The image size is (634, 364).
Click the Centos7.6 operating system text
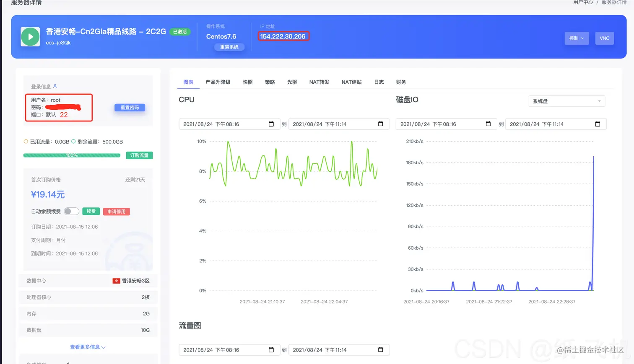tap(221, 36)
